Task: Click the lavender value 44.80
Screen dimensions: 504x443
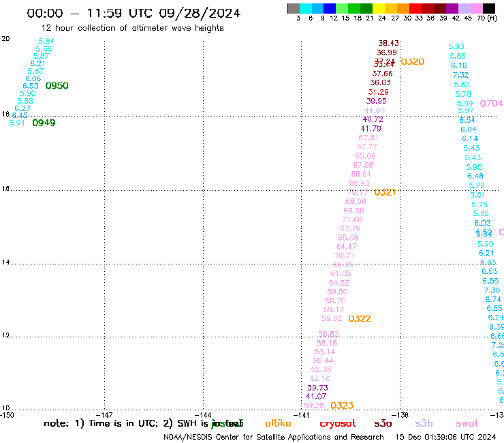Action: coord(375,110)
